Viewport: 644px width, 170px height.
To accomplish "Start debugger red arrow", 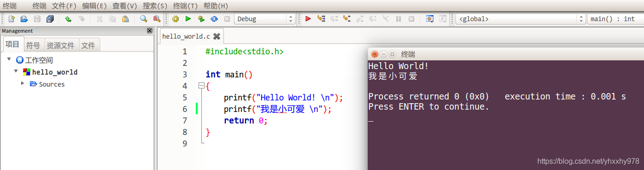I will (x=308, y=19).
